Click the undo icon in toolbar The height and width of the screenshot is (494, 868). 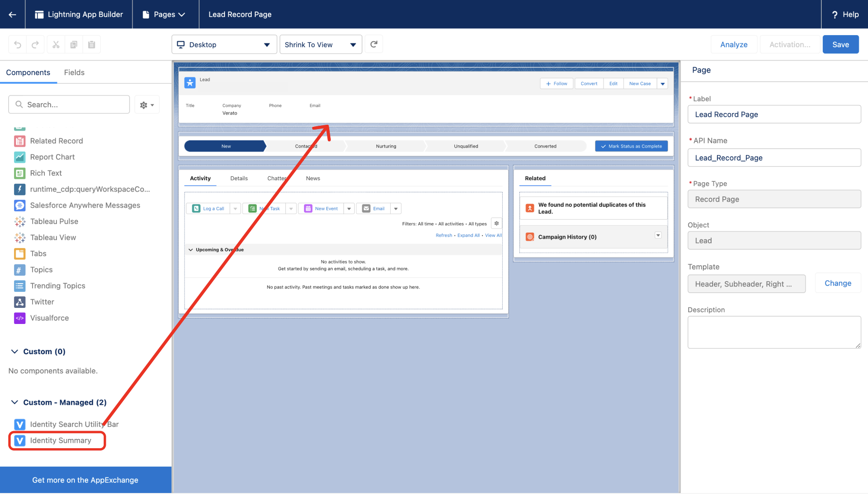(x=18, y=44)
